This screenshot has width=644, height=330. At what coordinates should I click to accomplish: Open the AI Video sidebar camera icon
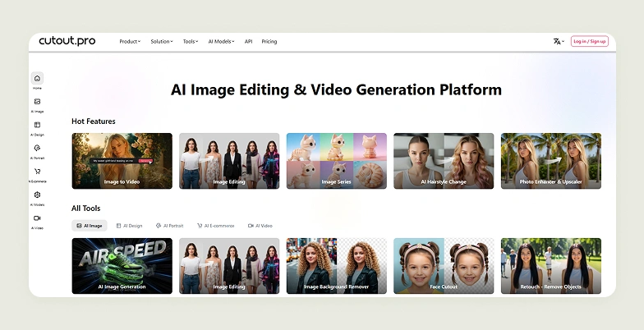pos(37,218)
